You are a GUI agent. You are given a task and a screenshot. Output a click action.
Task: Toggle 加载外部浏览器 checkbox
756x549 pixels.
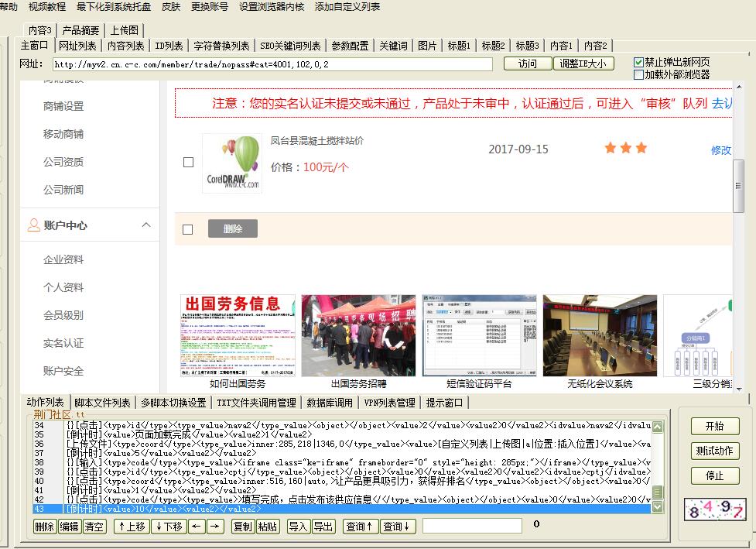[x=638, y=75]
